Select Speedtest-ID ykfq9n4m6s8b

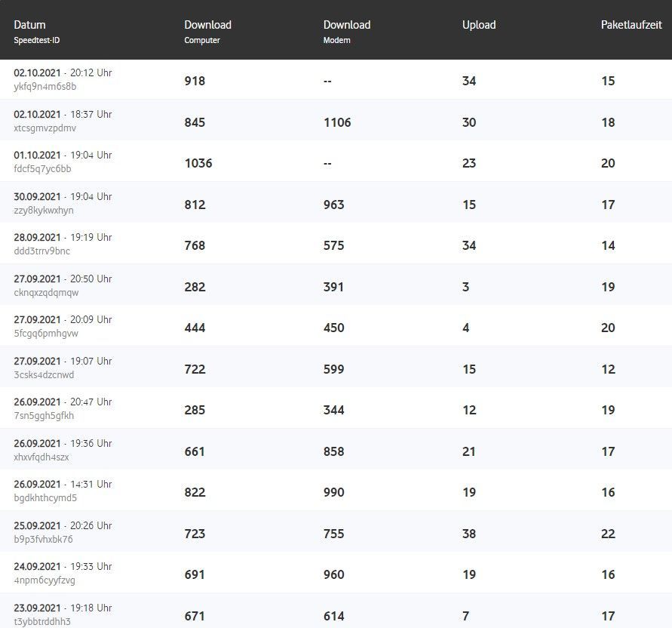click(x=45, y=87)
